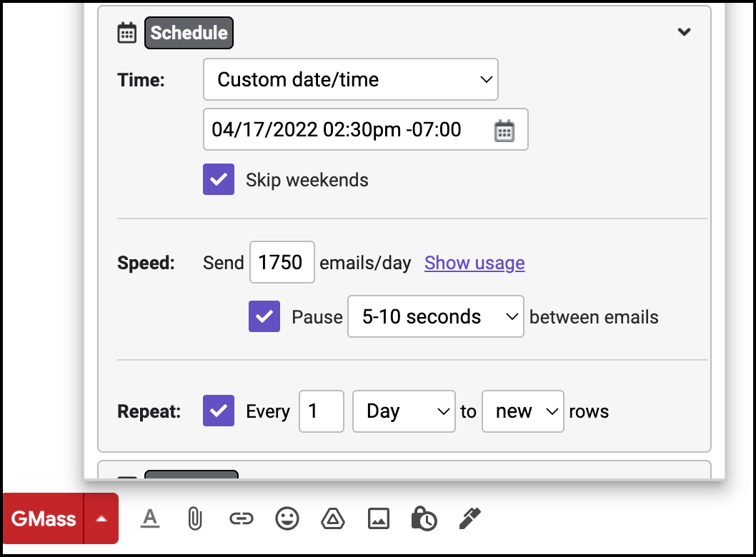This screenshot has height=557, width=756.
Task: Open the date picker calendar icon
Action: point(504,131)
